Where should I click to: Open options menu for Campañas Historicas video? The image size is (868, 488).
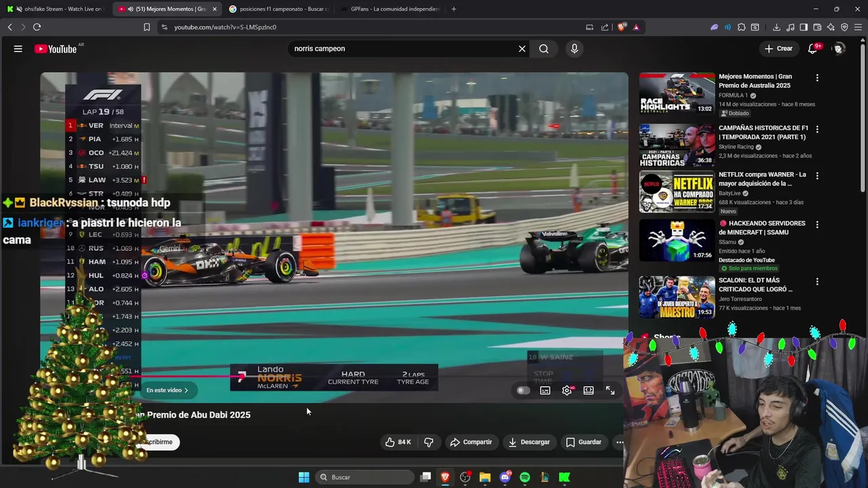[817, 129]
